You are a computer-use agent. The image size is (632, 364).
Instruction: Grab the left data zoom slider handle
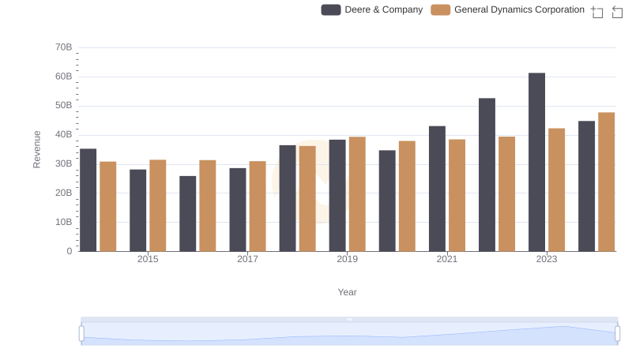81,334
